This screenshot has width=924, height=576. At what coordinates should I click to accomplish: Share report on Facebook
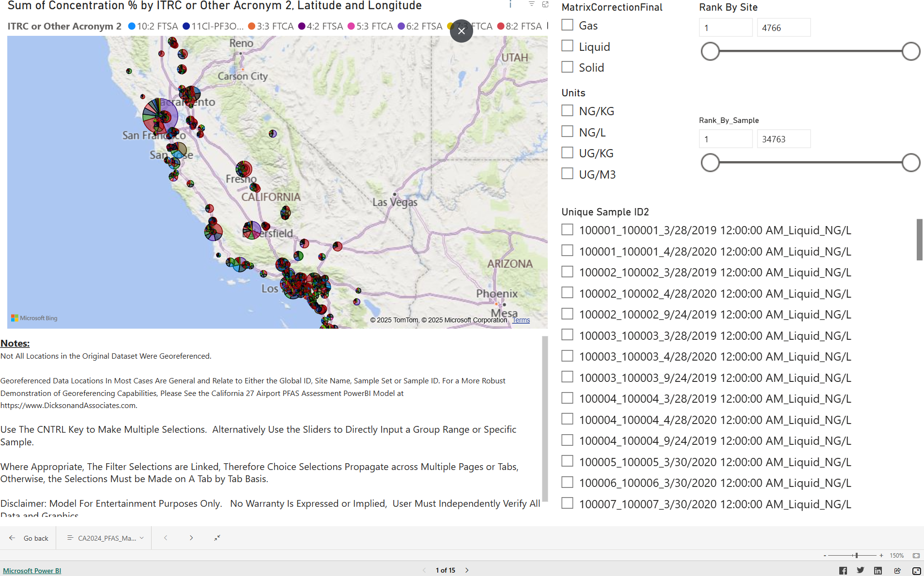[x=843, y=571]
